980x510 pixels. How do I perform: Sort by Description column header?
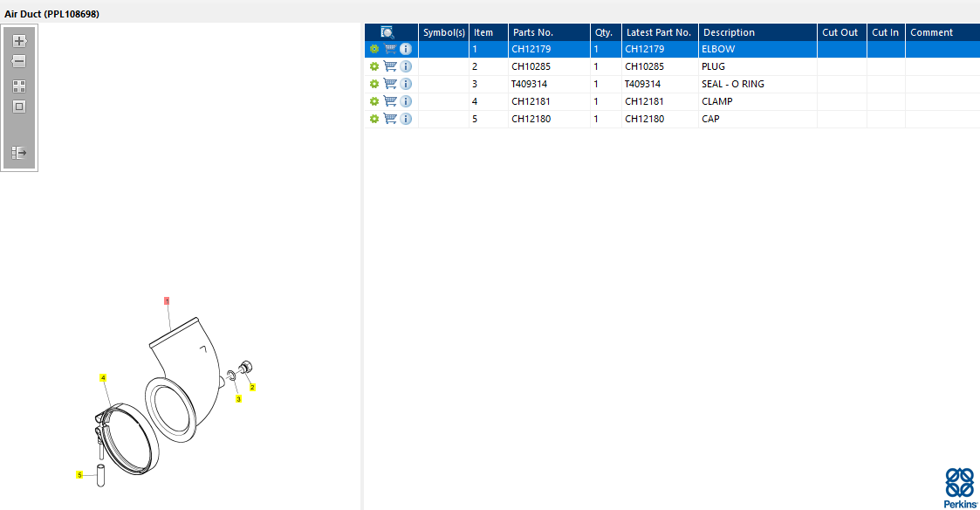pyautogui.click(x=757, y=32)
